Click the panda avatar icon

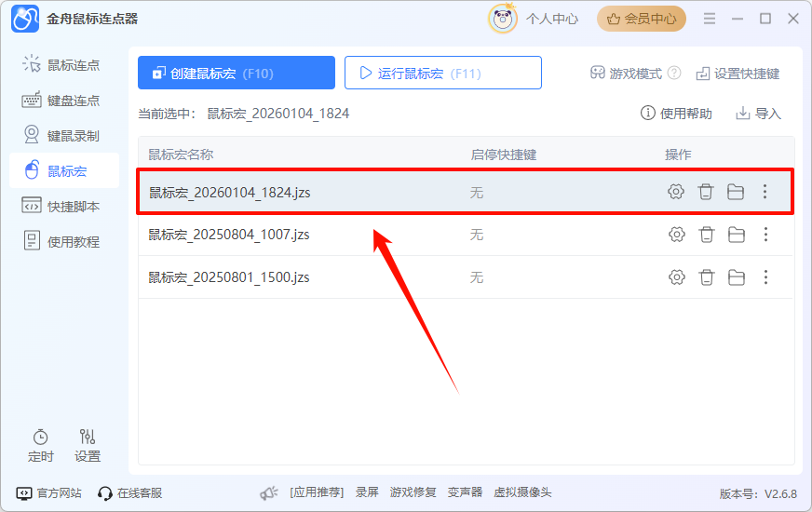click(502, 19)
